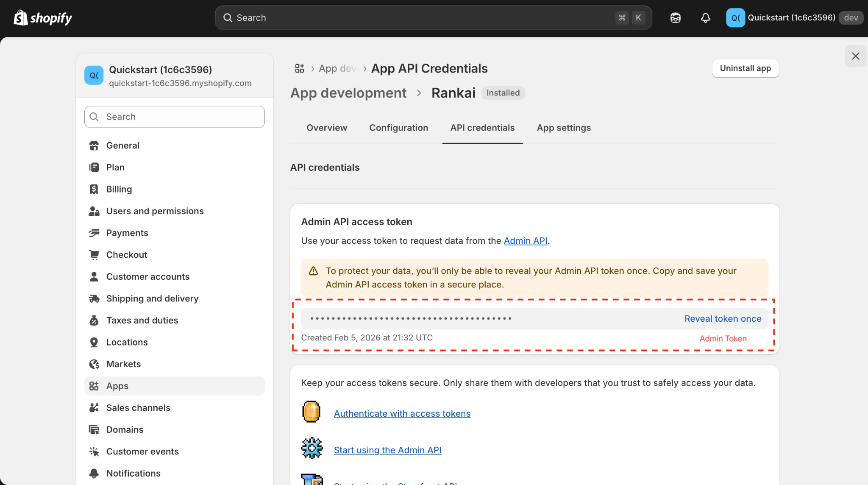Click the Uninstall app button
The image size is (868, 485).
click(x=745, y=68)
